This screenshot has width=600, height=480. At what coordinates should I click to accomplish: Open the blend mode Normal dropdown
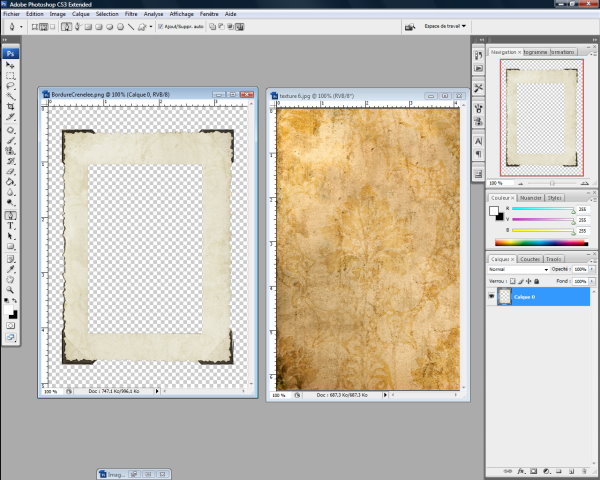[517, 270]
